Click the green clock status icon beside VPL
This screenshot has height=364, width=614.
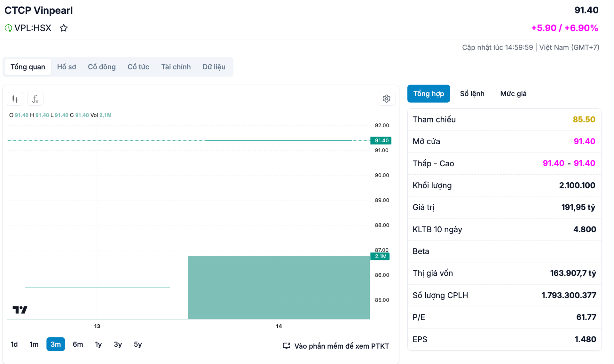(x=8, y=28)
